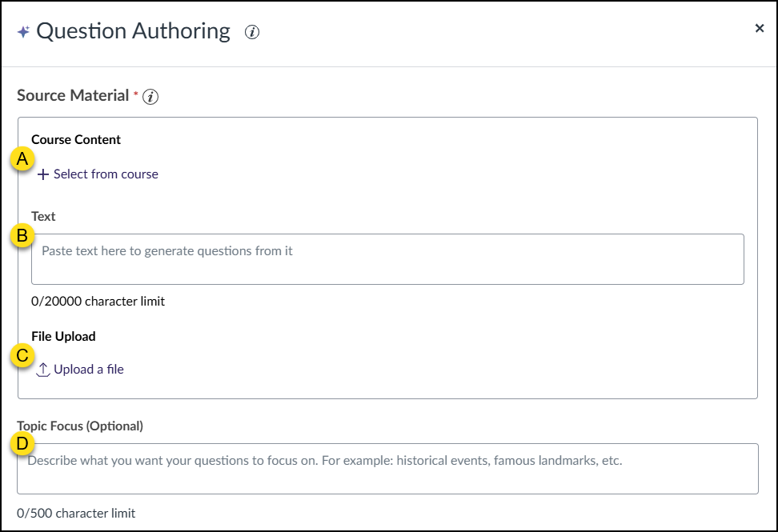Click the sparkle icon beside Question Authoring
Screen dimensions: 778x532
point(25,30)
